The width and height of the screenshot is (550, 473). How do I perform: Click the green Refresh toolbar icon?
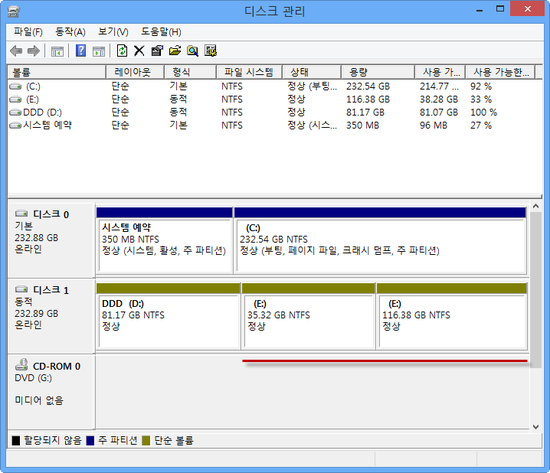[x=122, y=51]
